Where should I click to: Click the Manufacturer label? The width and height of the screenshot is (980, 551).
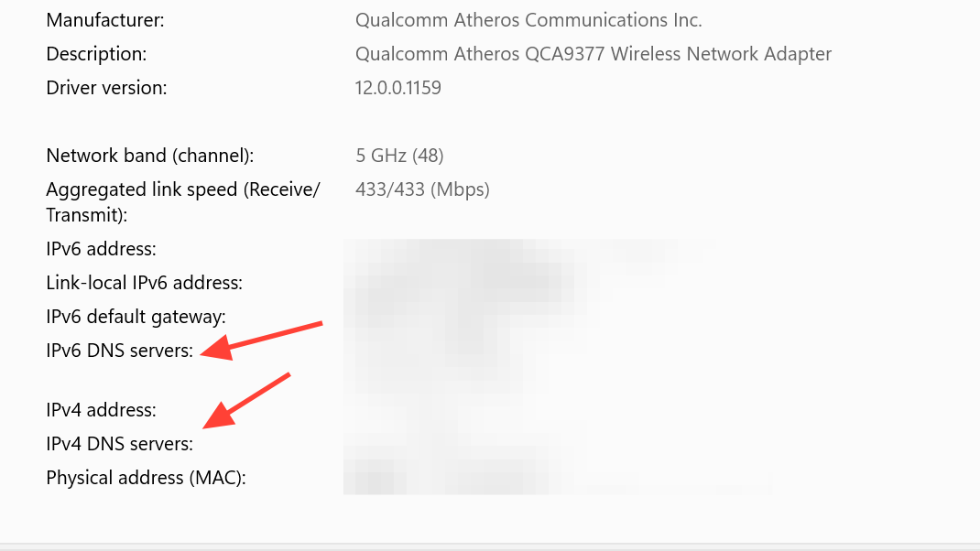[105, 20]
